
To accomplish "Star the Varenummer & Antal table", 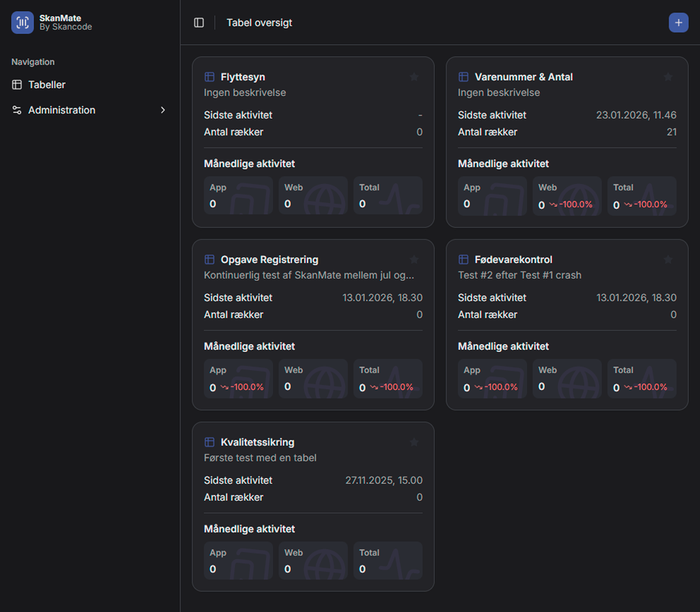I will 668,77.
